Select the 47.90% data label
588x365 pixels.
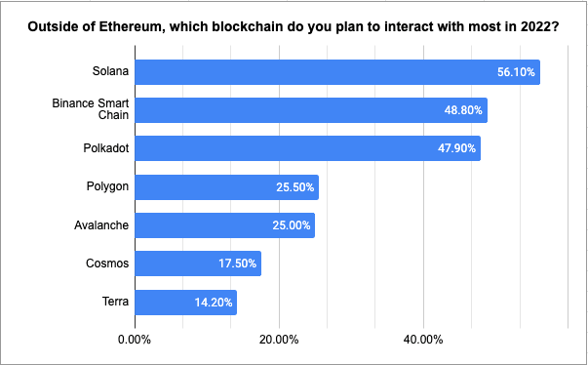[x=456, y=148]
